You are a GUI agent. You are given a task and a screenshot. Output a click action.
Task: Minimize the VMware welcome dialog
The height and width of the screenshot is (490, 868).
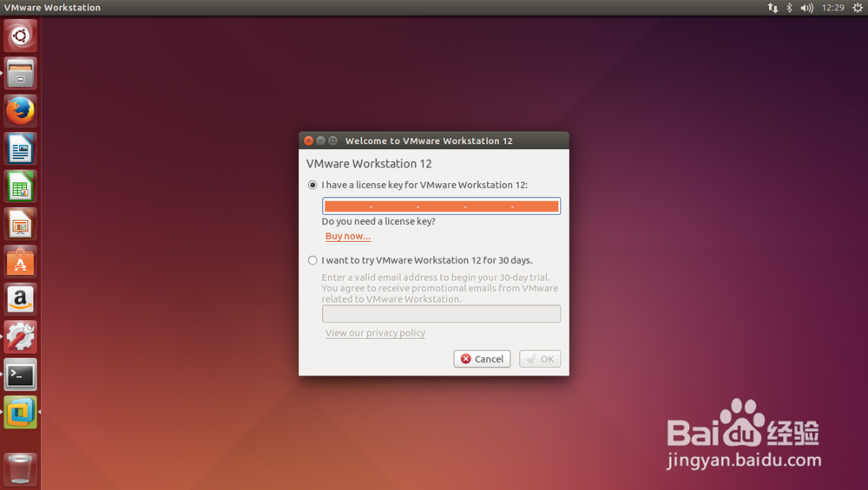point(320,141)
